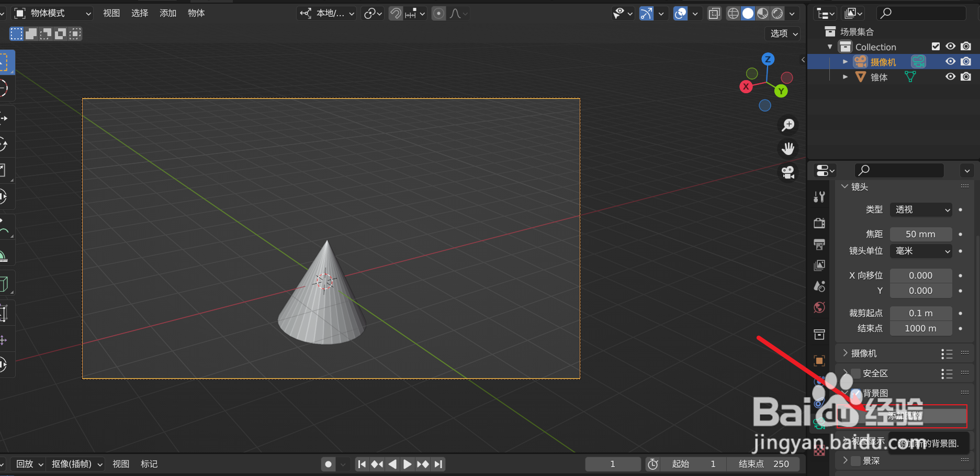Toggle X-ray mode
Screen dimensions: 980x476
(714, 14)
